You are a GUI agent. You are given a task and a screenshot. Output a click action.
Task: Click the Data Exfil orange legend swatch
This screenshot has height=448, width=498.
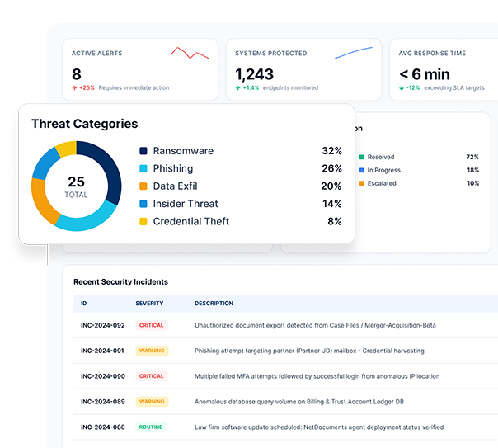(x=143, y=186)
